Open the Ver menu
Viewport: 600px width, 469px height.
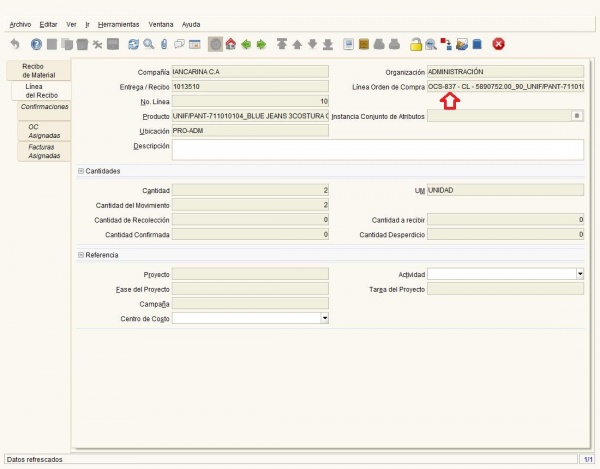point(71,24)
